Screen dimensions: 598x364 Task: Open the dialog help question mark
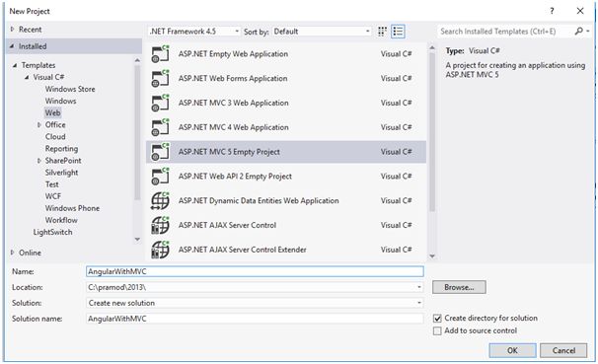click(552, 11)
